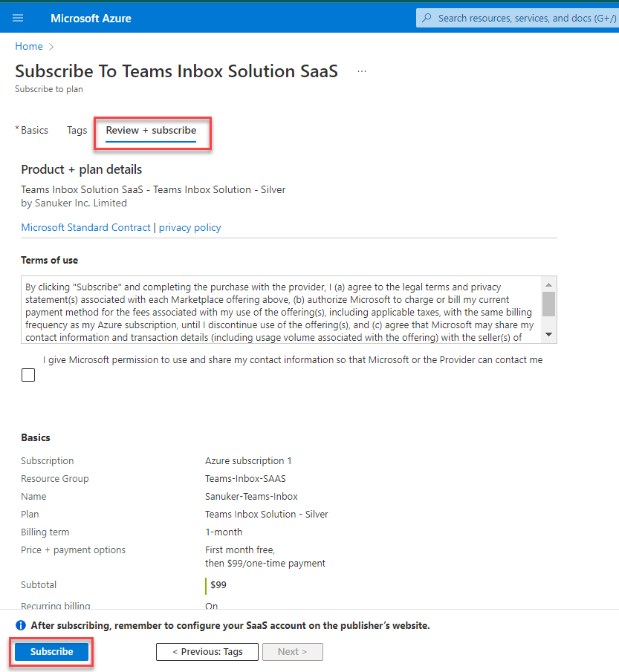Image resolution: width=619 pixels, height=672 pixels.
Task: Click the 'Name' label in Basics
Action: (33, 496)
